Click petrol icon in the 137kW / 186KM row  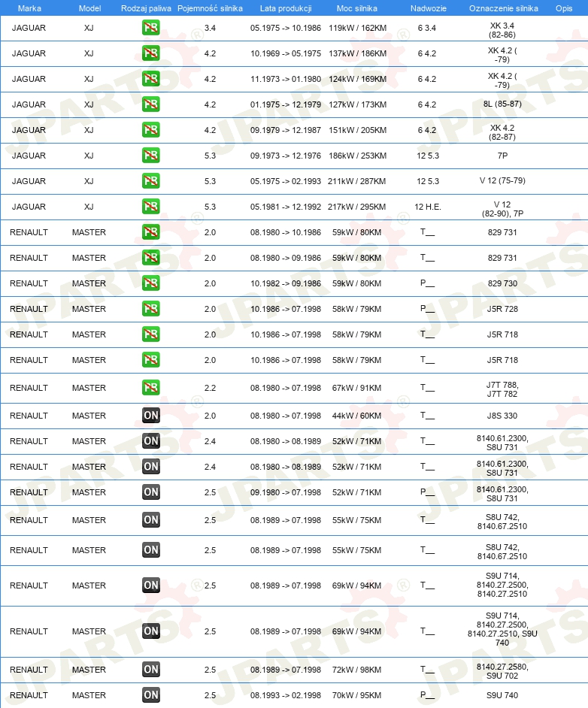151,53
